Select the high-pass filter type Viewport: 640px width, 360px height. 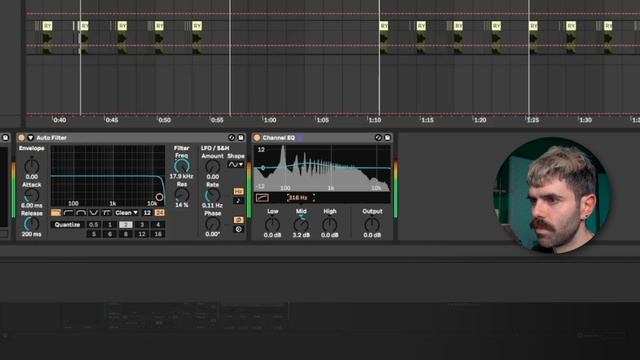pyautogui.click(x=68, y=213)
